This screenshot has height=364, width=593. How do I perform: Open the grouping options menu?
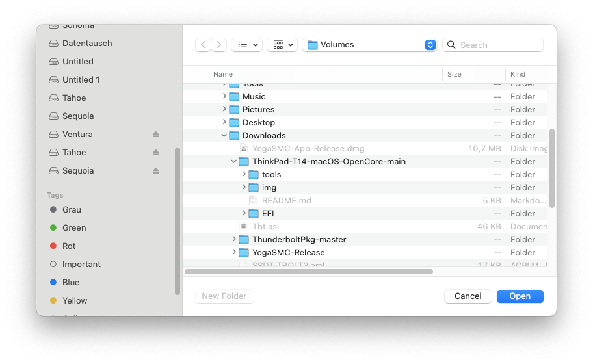tap(282, 45)
